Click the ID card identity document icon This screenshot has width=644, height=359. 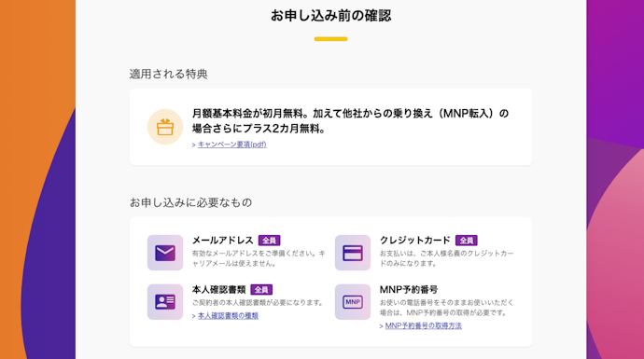tap(165, 302)
